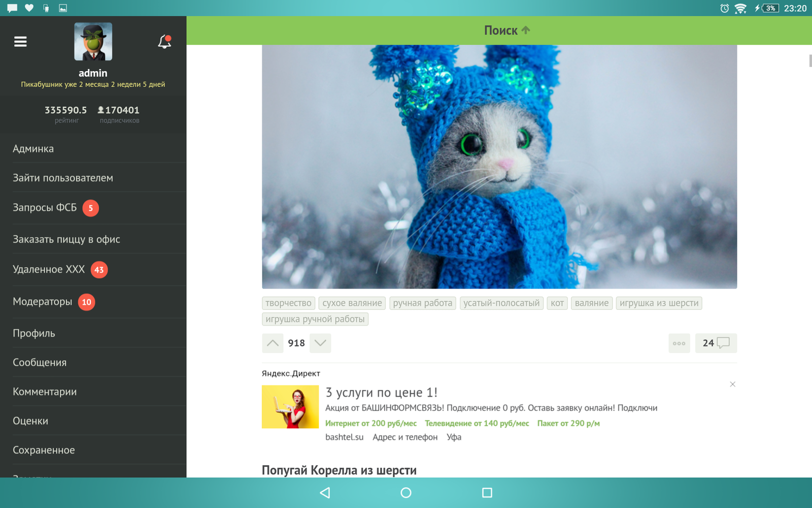
Task: Open Яндекс.Директ label link
Action: pos(291,373)
